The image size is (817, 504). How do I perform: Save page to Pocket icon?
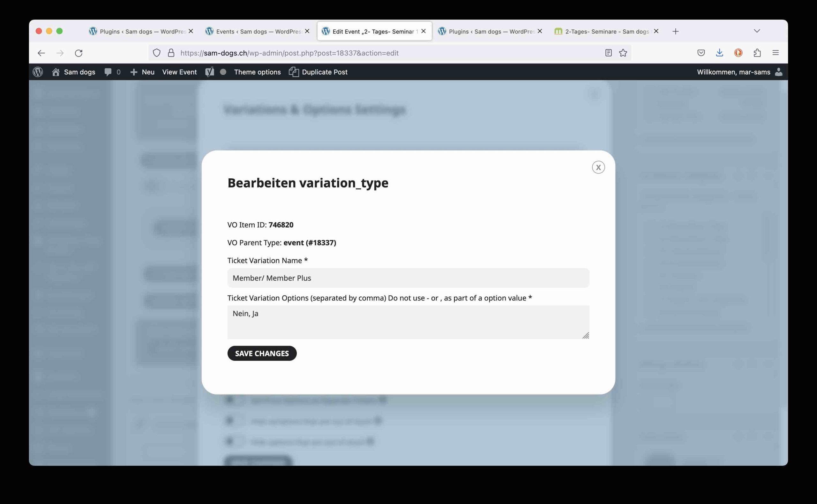pyautogui.click(x=701, y=53)
